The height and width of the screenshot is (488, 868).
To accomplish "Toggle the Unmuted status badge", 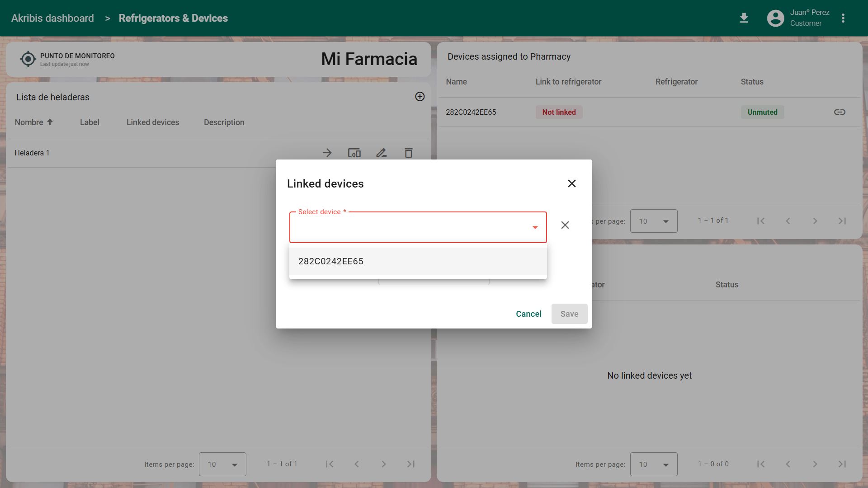I will click(762, 112).
